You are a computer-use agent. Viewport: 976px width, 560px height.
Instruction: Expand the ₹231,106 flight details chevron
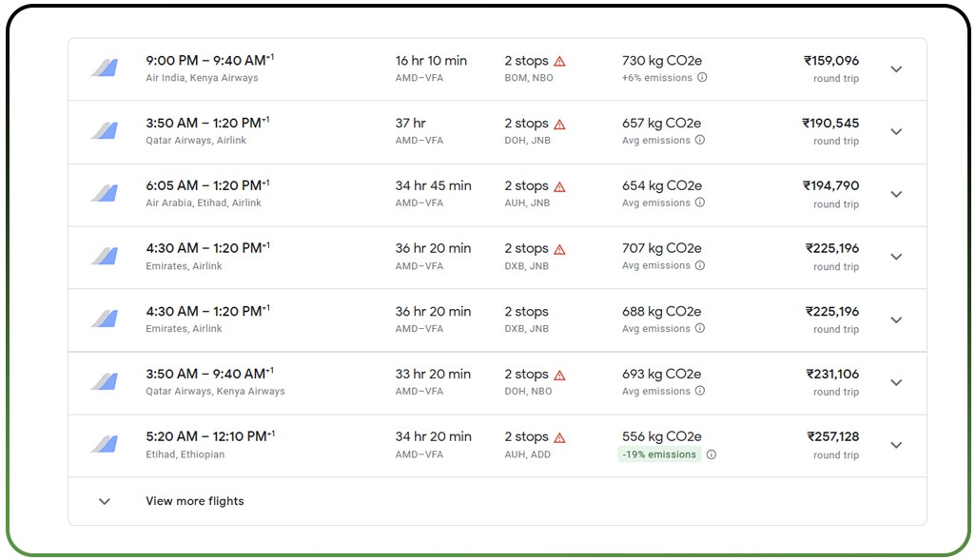pyautogui.click(x=896, y=382)
